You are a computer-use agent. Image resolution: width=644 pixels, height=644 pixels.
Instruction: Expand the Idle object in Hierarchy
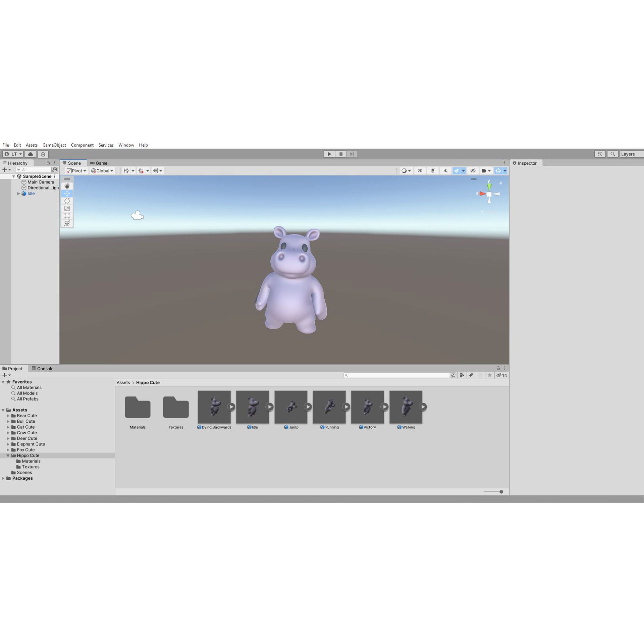point(19,194)
